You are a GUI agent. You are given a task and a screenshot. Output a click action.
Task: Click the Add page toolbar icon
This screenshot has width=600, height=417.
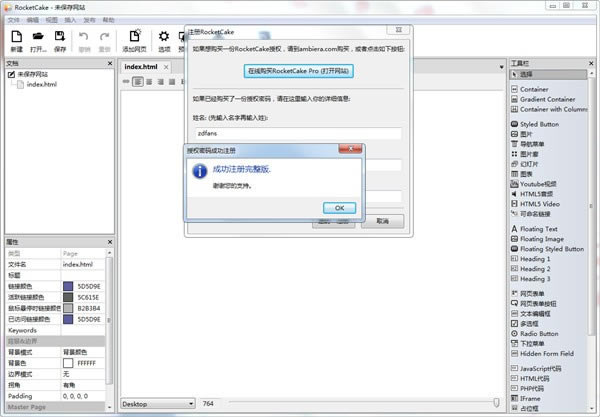coord(134,36)
